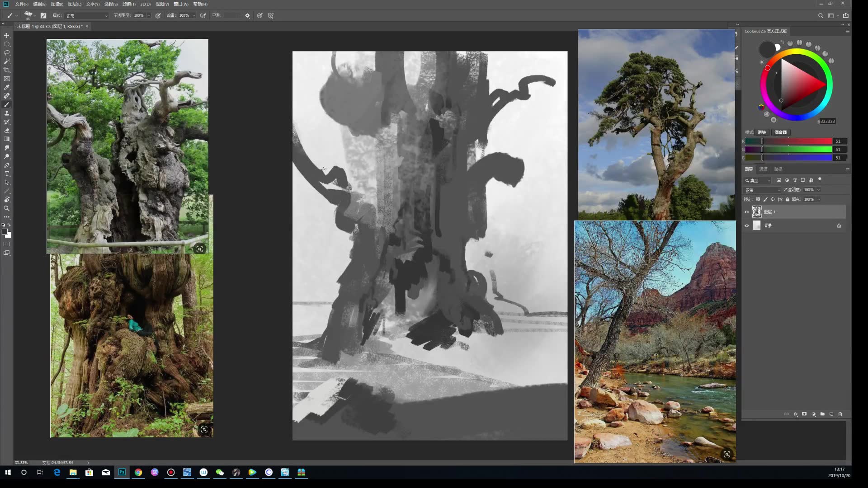Adjust the green G slider
This screenshot has height=488, width=868.
(788, 150)
